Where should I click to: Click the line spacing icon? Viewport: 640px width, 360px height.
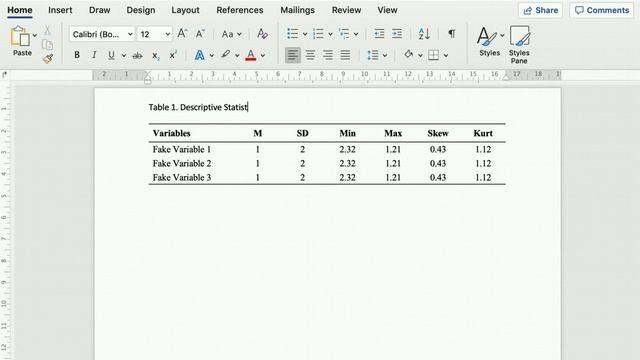pyautogui.click(x=373, y=55)
